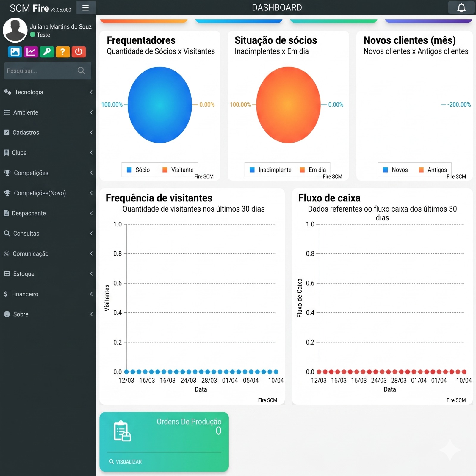Click the notification bell icon
The width and height of the screenshot is (476, 476).
click(461, 8)
